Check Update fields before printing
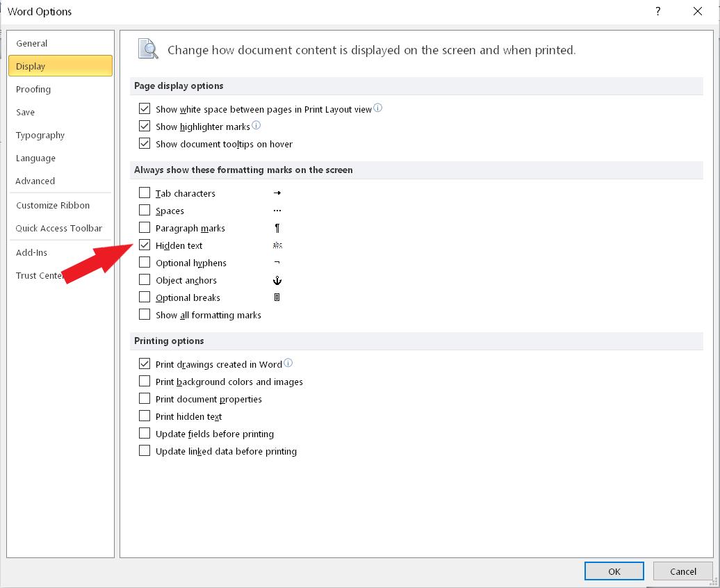 [x=144, y=433]
